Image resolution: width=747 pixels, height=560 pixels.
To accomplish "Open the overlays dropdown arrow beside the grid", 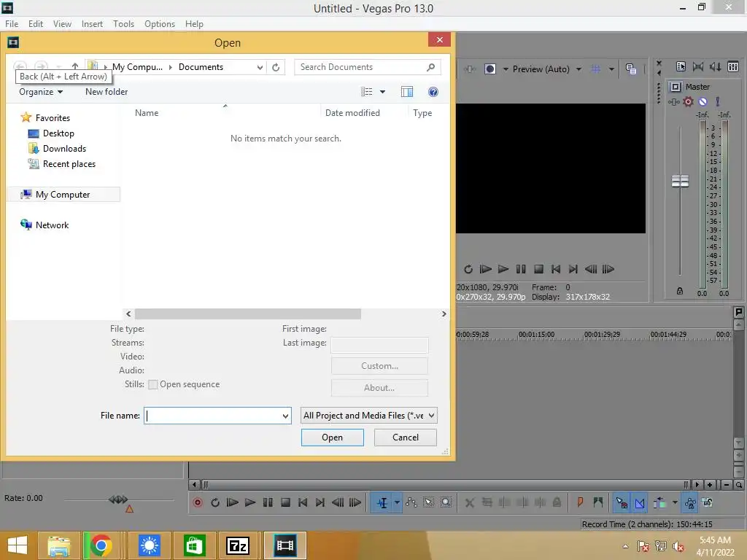I will tap(611, 69).
